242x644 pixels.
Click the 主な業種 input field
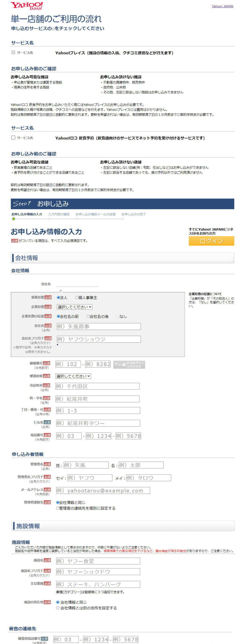coord(98,584)
